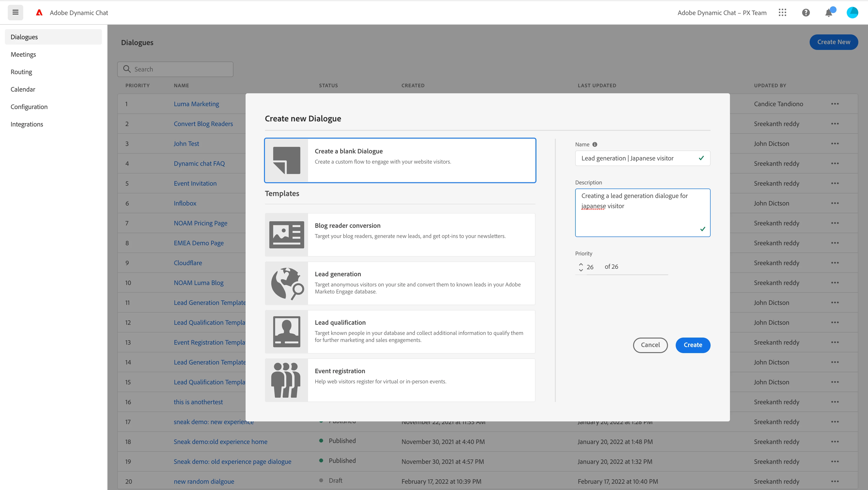Open the app switcher grid icon
This screenshot has height=490, width=868.
point(783,12)
